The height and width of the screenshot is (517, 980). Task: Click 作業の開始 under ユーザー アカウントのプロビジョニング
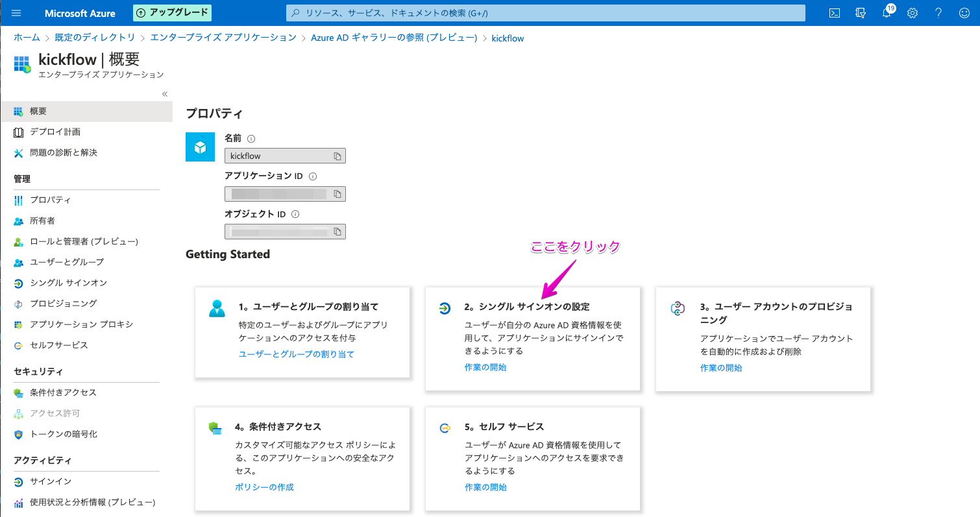coord(721,368)
